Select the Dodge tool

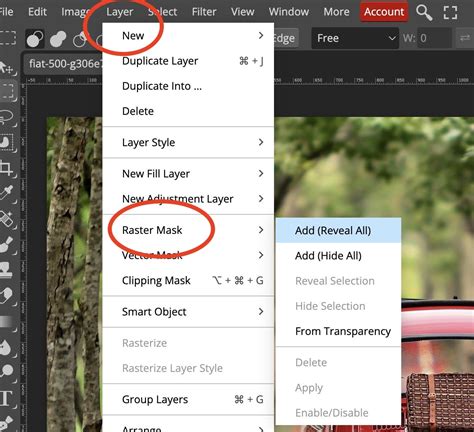(7, 371)
